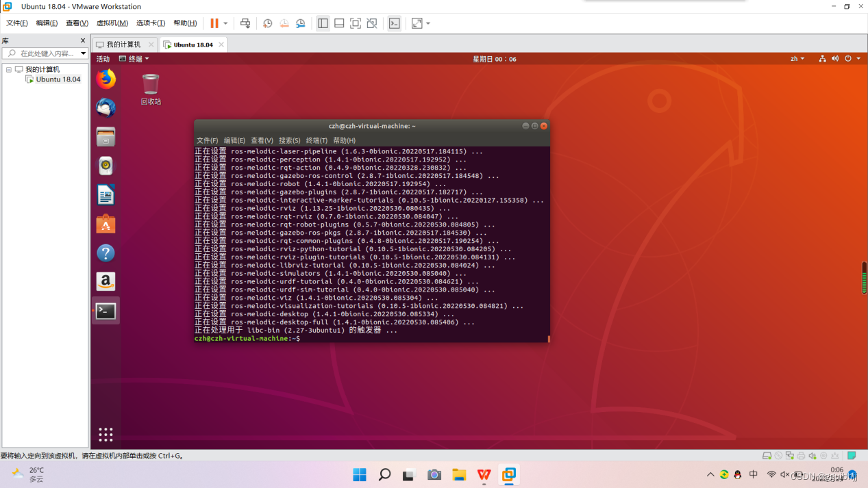Launch Thunderbird mail from the dock
This screenshot has width=868, height=488.
click(106, 108)
